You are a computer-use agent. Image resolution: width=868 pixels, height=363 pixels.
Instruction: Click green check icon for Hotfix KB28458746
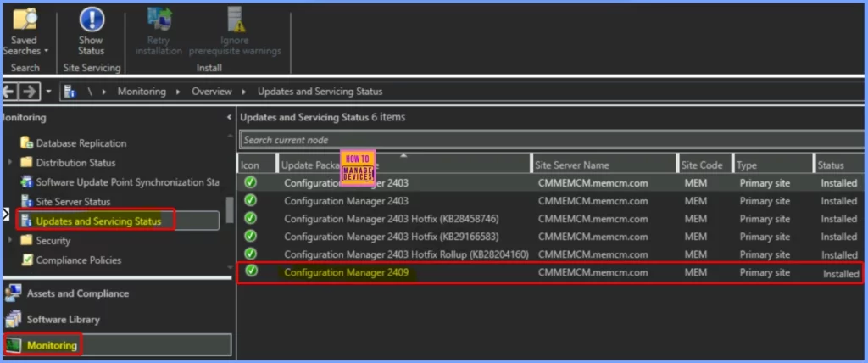[x=251, y=218]
